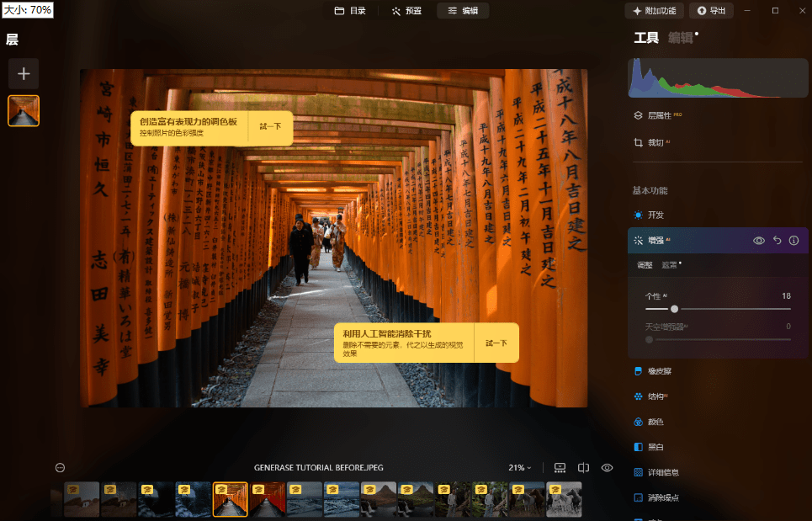Screen dimensions: 812x521
Task: Reset the Enhance tool with the undo arrow
Action: [x=777, y=241]
